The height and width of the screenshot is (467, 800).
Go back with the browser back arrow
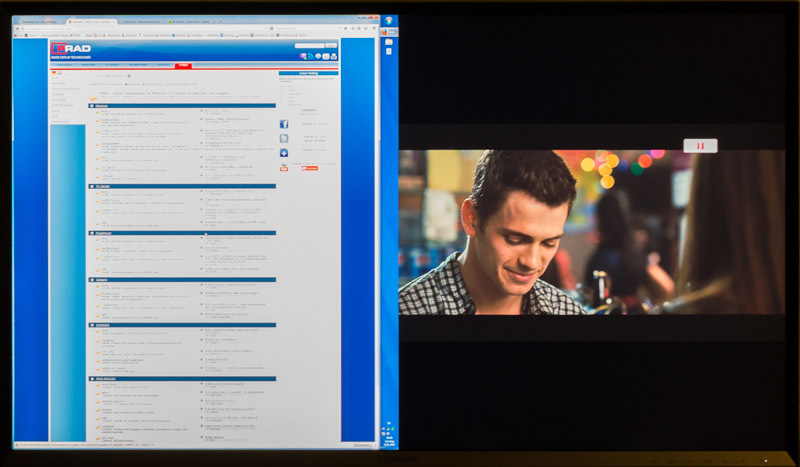point(17,29)
